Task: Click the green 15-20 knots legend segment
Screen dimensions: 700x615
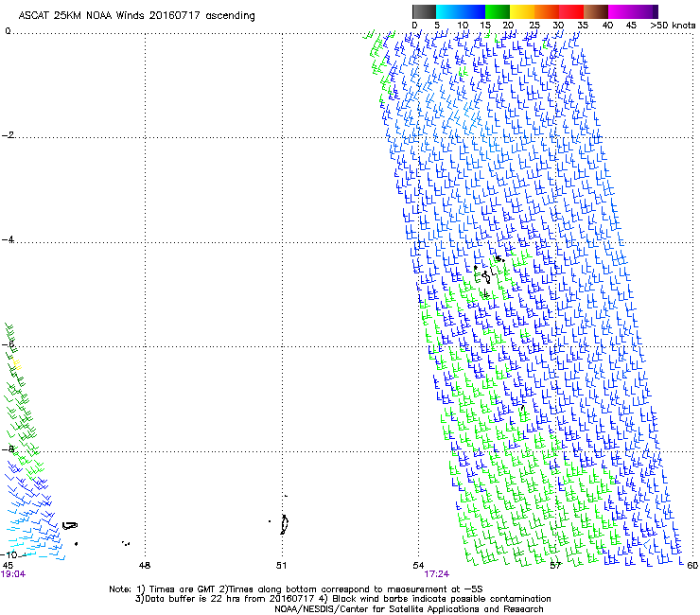Action: (x=498, y=11)
